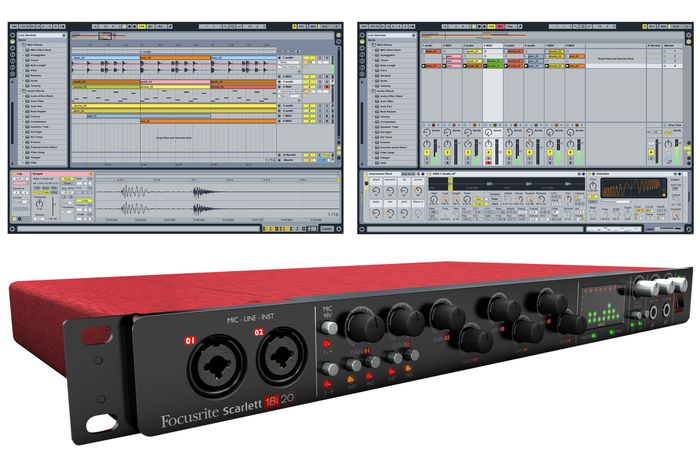Viewport: 700px width, 467px height.
Task: Click Stop Clips on the Session Master track
Action: (675, 125)
